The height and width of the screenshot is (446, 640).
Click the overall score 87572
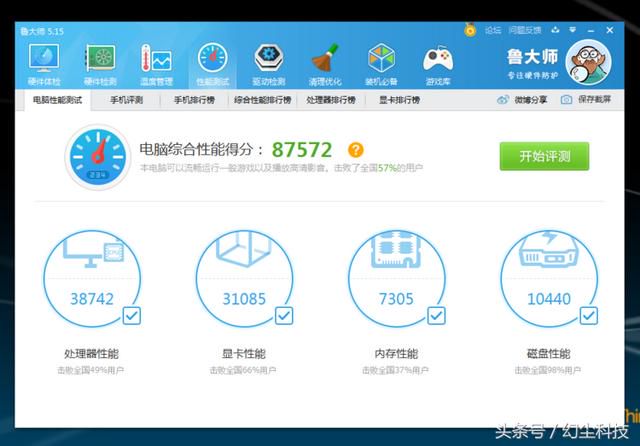(x=302, y=150)
